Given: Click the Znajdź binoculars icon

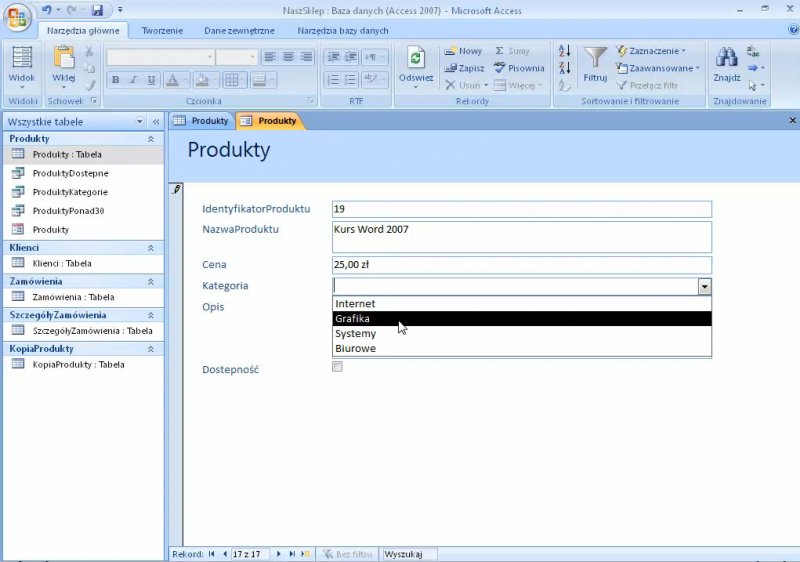Looking at the screenshot, I should [x=726, y=59].
